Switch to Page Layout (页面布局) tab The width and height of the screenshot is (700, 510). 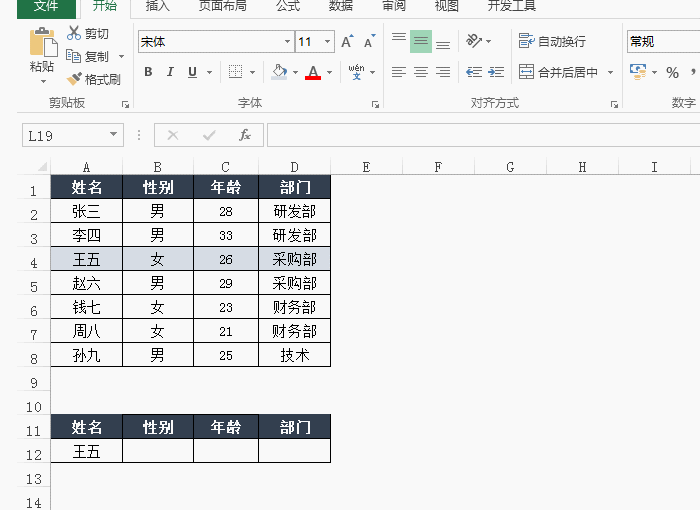click(222, 6)
